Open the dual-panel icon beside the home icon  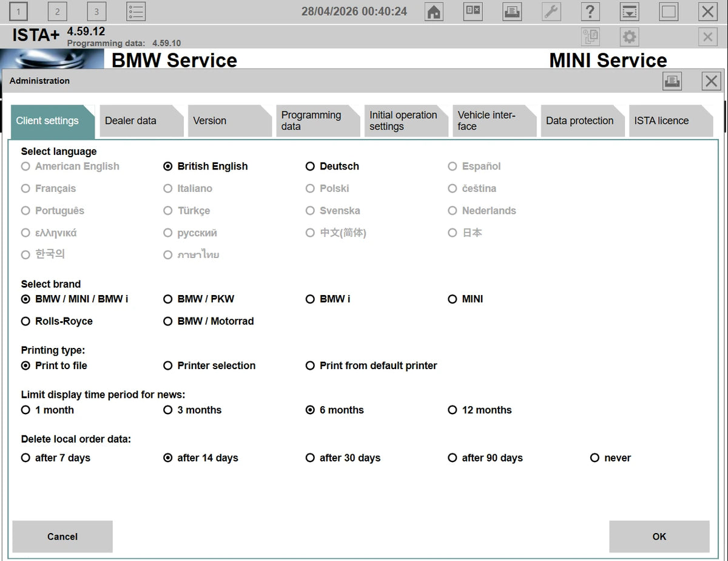[473, 12]
